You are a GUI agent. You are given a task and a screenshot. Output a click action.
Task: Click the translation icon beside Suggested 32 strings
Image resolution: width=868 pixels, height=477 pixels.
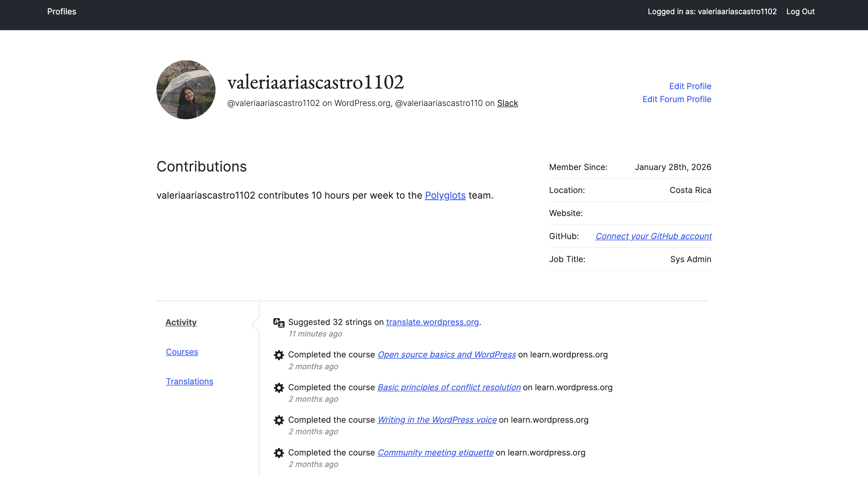coord(279,323)
